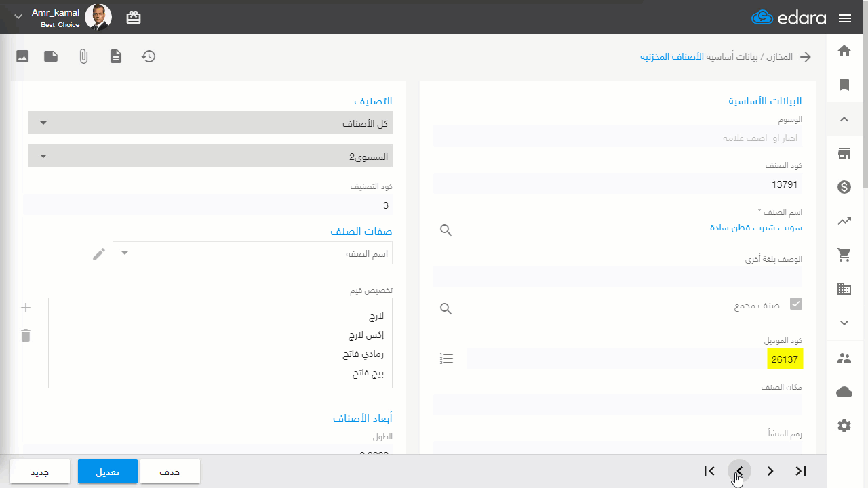The width and height of the screenshot is (868, 488).
Task: Open the cloud sidebar icon
Action: pyautogui.click(x=844, y=392)
